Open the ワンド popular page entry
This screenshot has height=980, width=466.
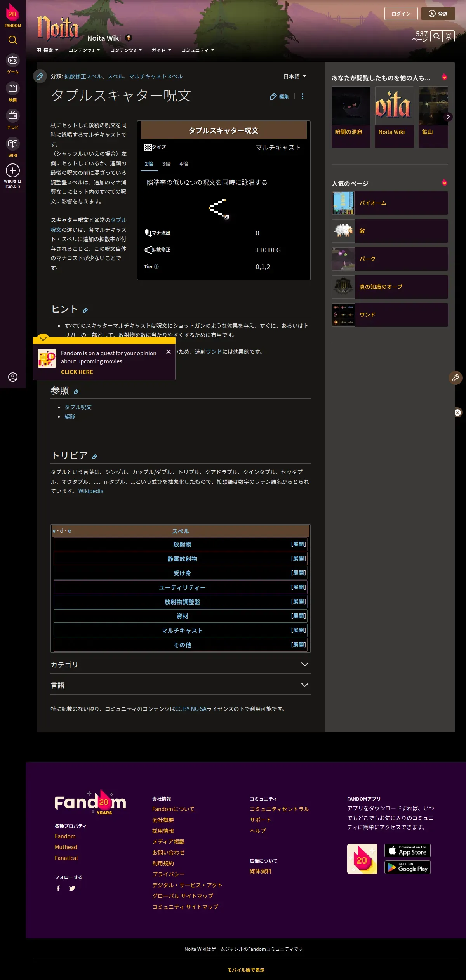tap(390, 315)
